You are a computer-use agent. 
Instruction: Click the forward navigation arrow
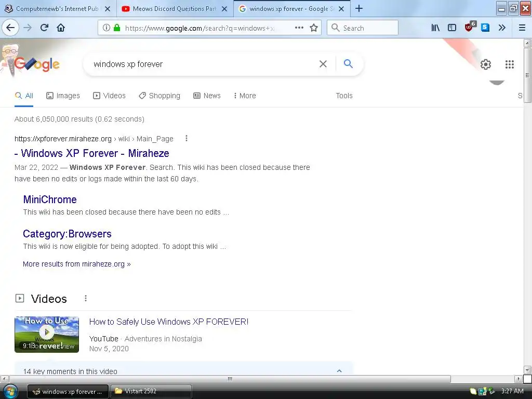click(x=28, y=28)
